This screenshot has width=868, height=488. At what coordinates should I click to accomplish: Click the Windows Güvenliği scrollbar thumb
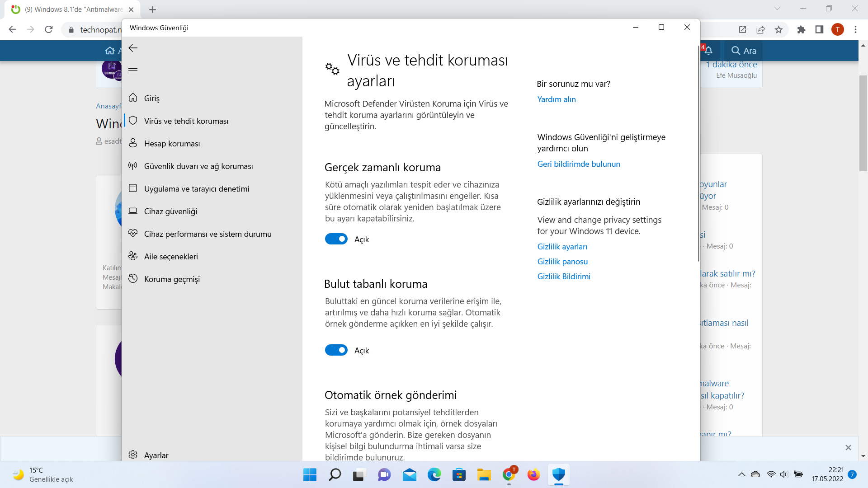point(698,154)
